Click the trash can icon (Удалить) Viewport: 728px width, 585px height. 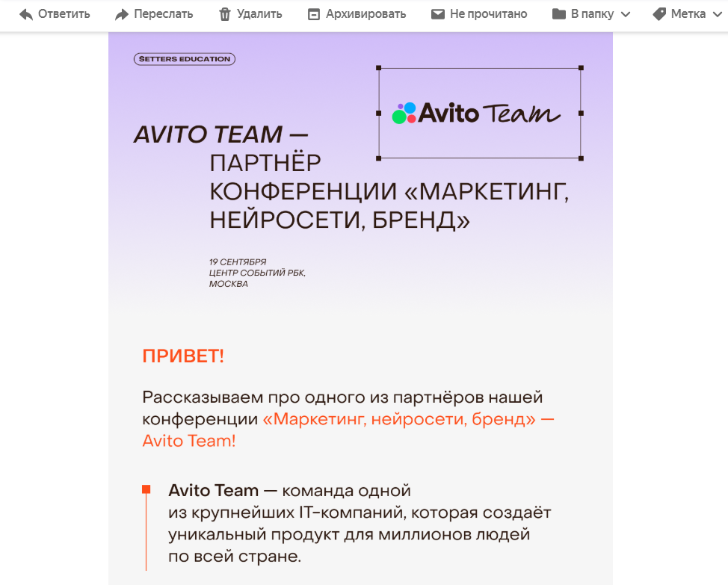pos(225,14)
